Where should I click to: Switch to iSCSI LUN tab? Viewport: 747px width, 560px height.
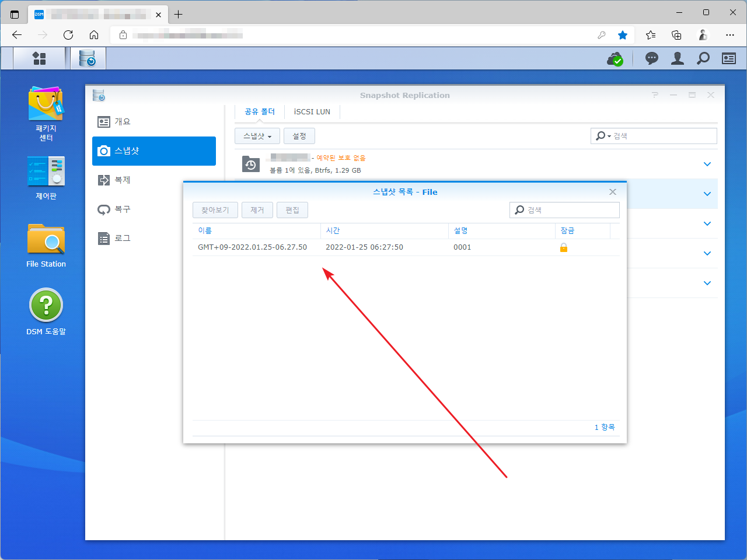pos(312,111)
